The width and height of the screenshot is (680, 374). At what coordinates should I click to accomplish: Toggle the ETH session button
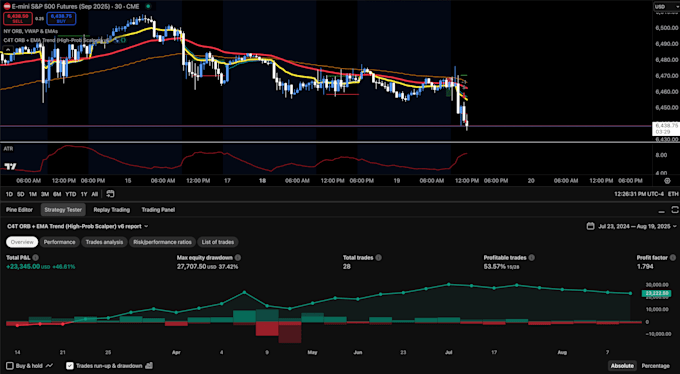click(673, 194)
